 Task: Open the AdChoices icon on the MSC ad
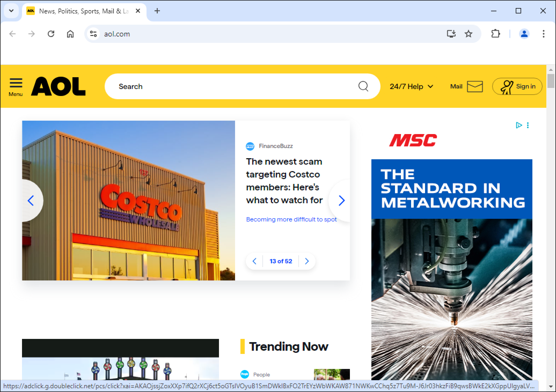(x=519, y=125)
